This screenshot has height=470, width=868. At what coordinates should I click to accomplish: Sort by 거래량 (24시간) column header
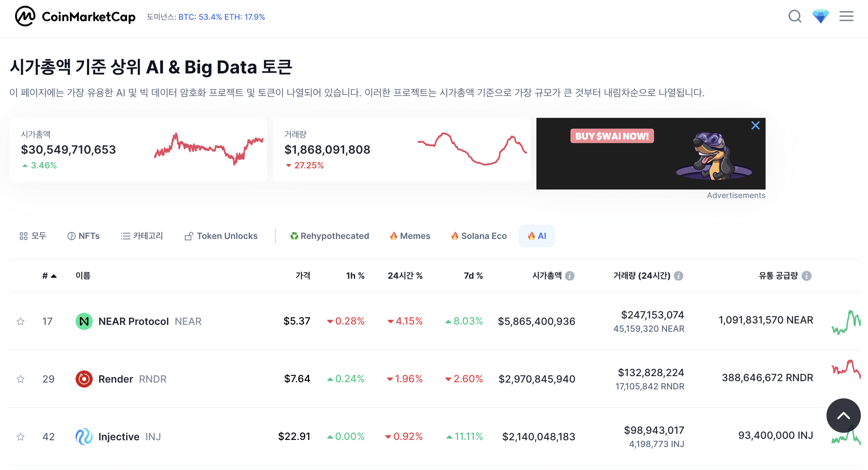coord(642,276)
